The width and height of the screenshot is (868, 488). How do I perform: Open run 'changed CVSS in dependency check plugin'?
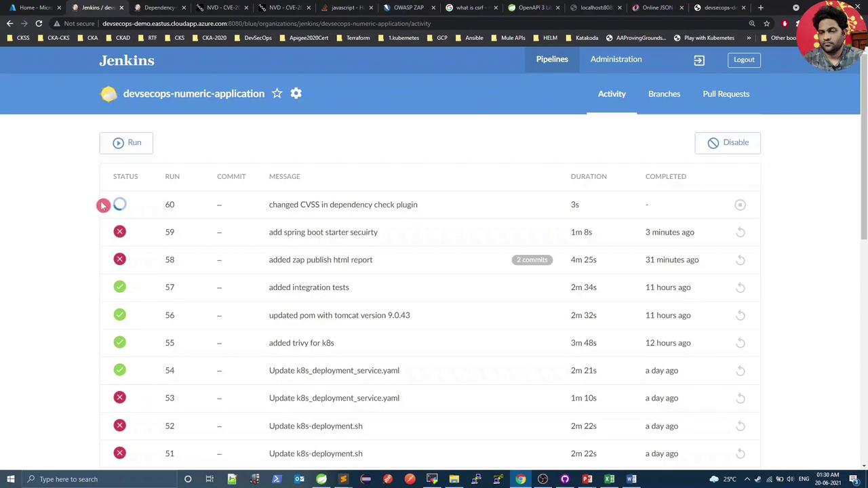[x=343, y=205]
